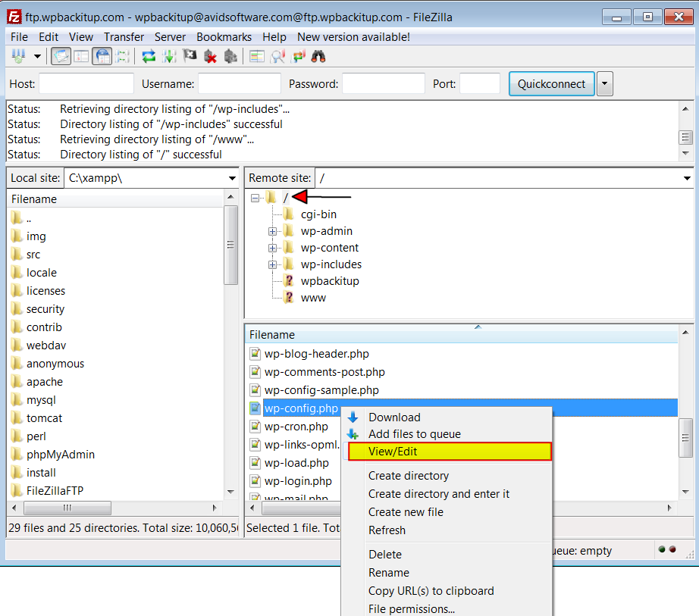Expand the wp-admin folder node
Viewport: 699px width, 616px height.
272,231
